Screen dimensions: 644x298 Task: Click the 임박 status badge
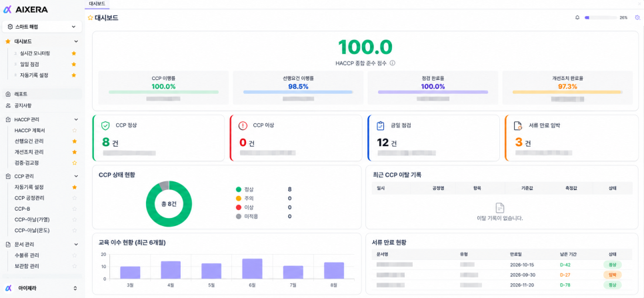[612, 275]
